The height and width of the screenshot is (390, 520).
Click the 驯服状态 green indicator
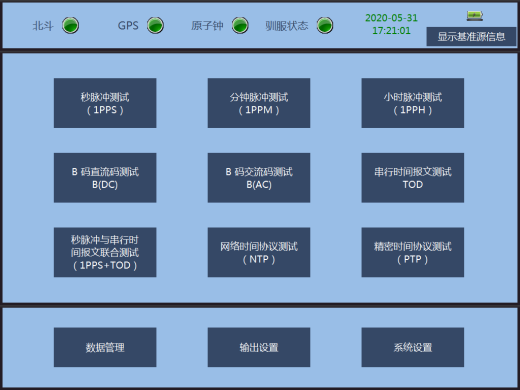pyautogui.click(x=325, y=25)
